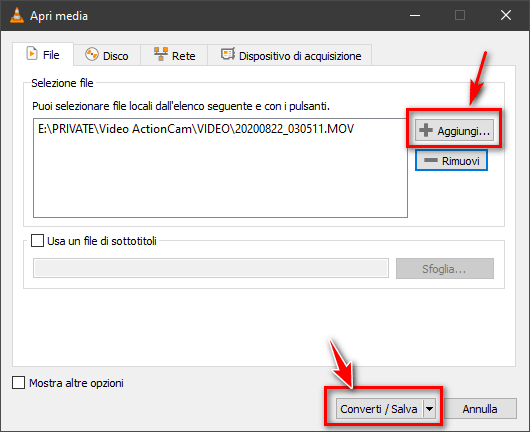The width and height of the screenshot is (530, 432).
Task: Select the 20200822_030511.MOV file entry
Action: [x=196, y=129]
